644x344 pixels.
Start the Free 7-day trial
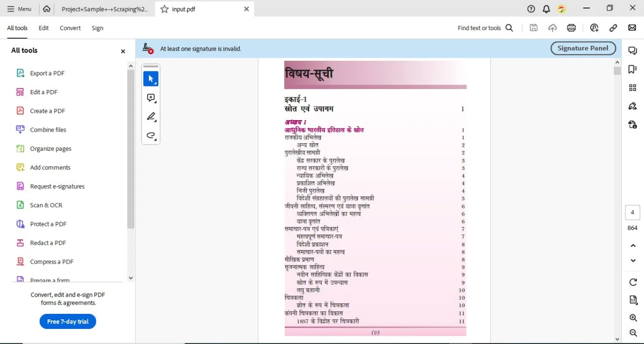[68, 321]
